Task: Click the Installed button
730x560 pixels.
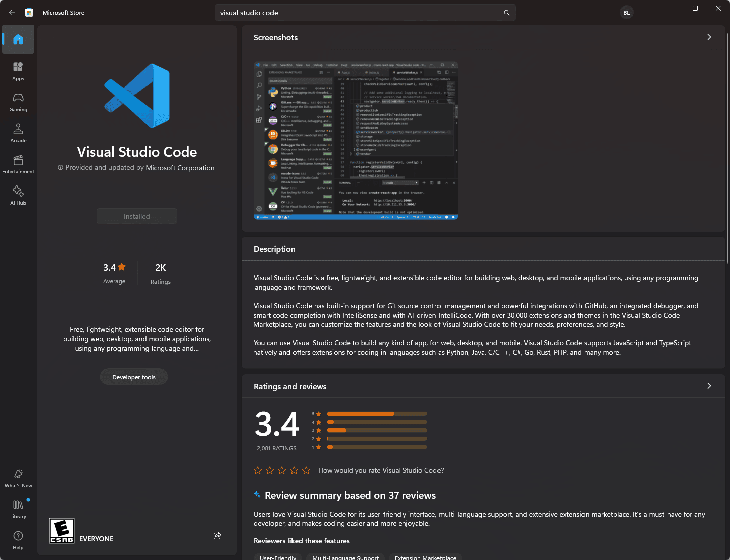Action: click(x=137, y=216)
